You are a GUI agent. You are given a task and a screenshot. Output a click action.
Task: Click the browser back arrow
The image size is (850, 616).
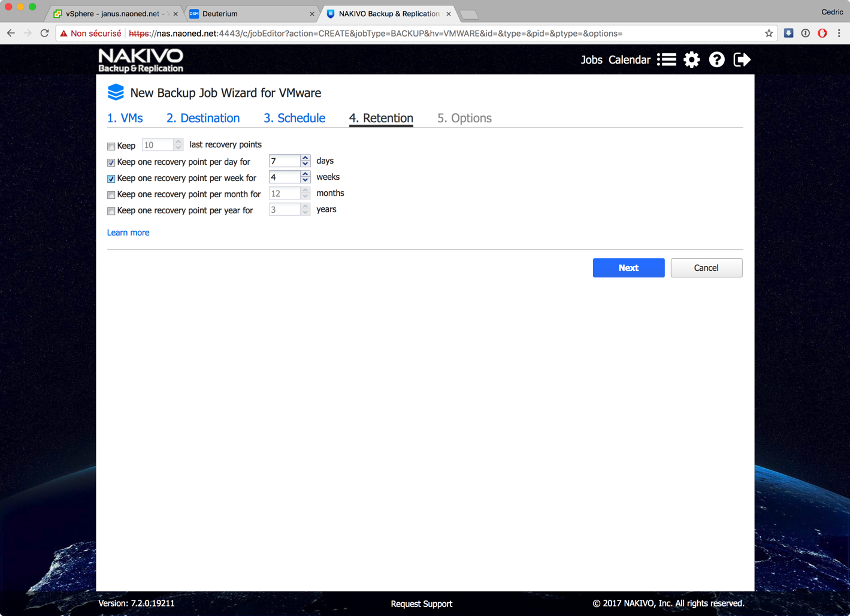point(11,34)
